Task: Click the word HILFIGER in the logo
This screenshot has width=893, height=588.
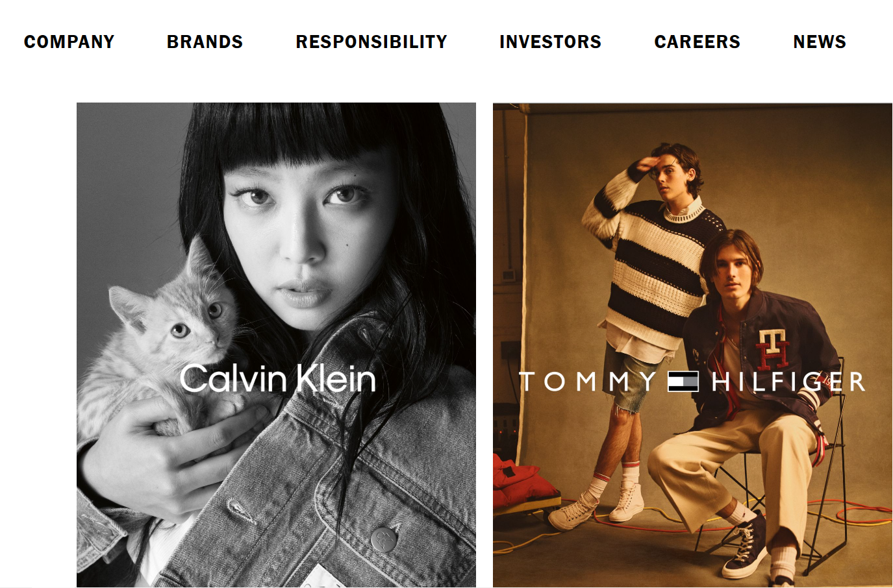Action: (x=788, y=382)
